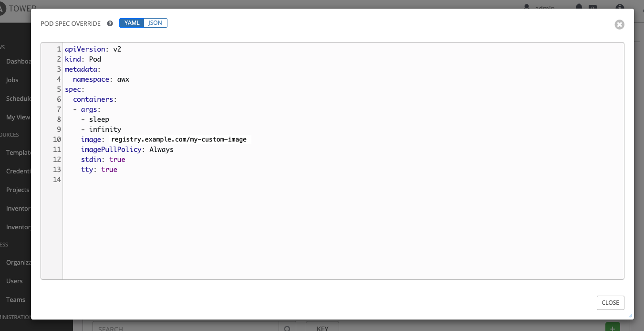Click the '- args:' line
644x331 pixels.
coord(87,109)
